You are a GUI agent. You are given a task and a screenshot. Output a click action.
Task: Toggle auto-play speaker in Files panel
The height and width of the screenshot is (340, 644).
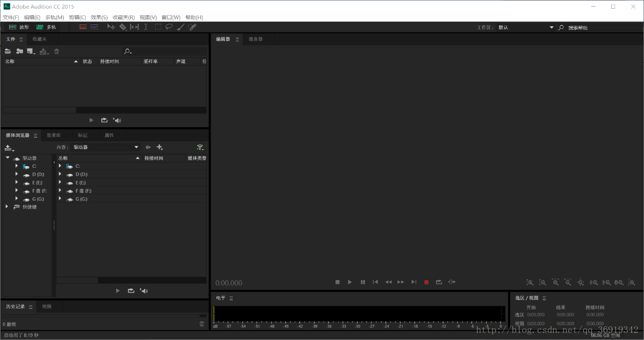coord(117,120)
